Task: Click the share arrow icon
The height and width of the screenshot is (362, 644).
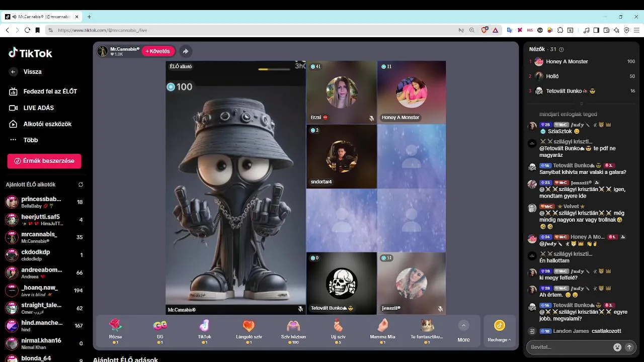Action: [x=186, y=51]
